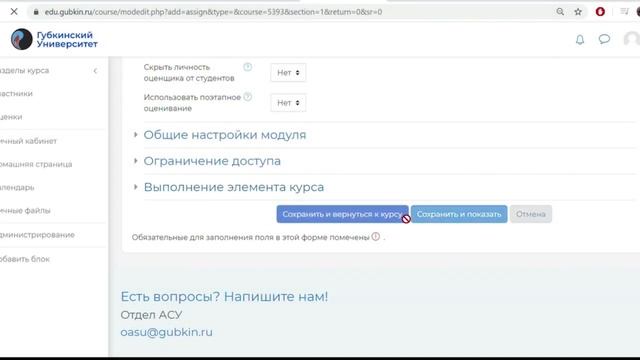
Task: Click the required-field exclamation icon
Action: (x=376, y=237)
